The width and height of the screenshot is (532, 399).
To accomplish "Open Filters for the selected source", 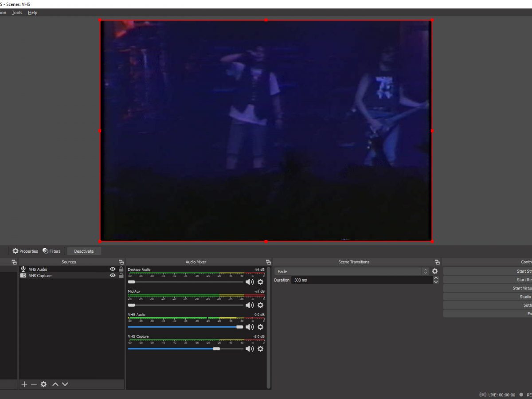I will [51, 251].
